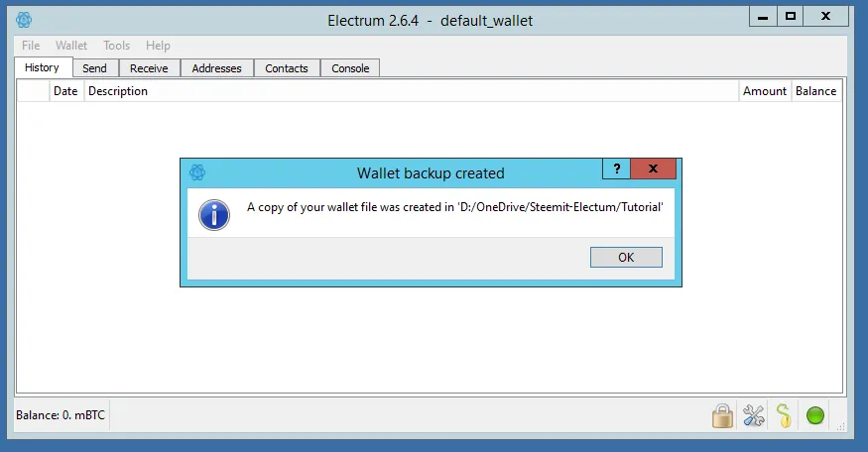Open preferences via the tools icon
The height and width of the screenshot is (452, 868).
click(753, 415)
